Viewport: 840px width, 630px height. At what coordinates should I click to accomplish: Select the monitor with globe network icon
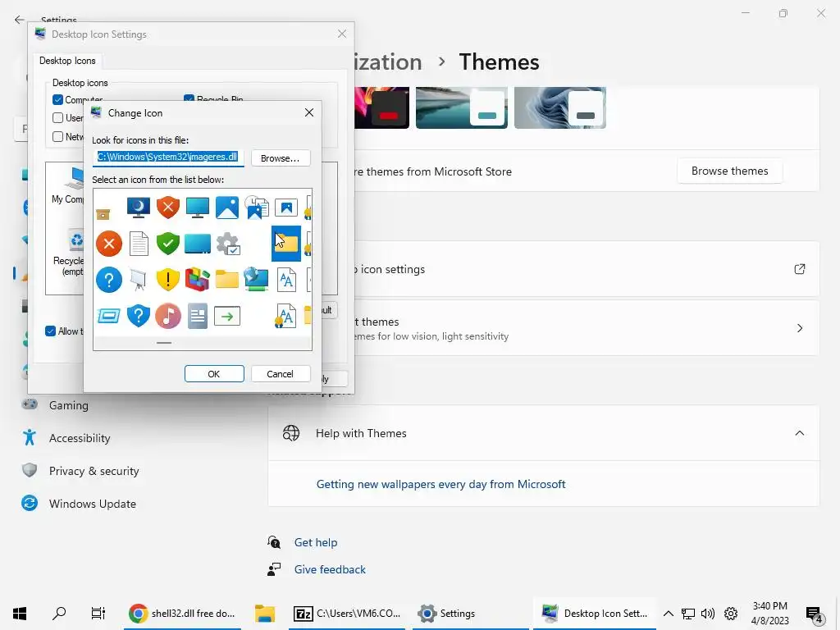[256, 280]
